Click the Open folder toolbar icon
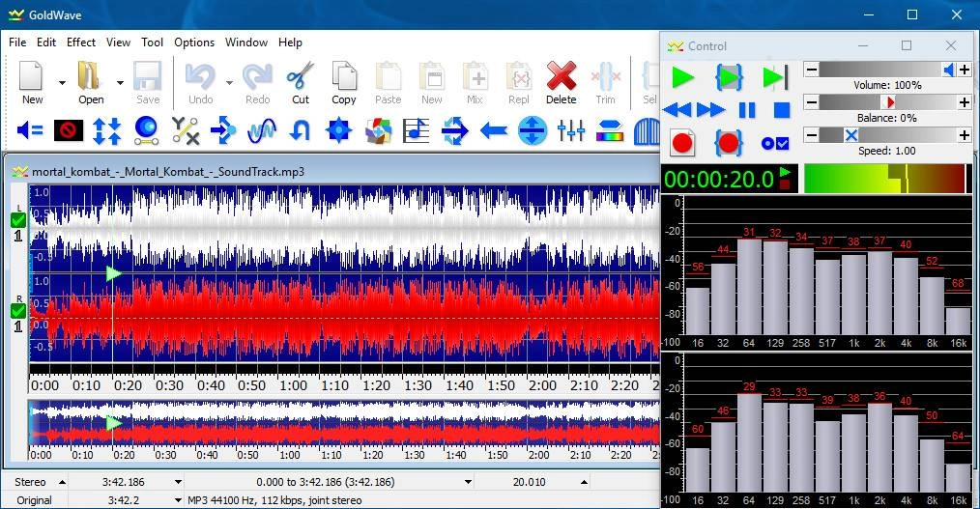 (89, 76)
